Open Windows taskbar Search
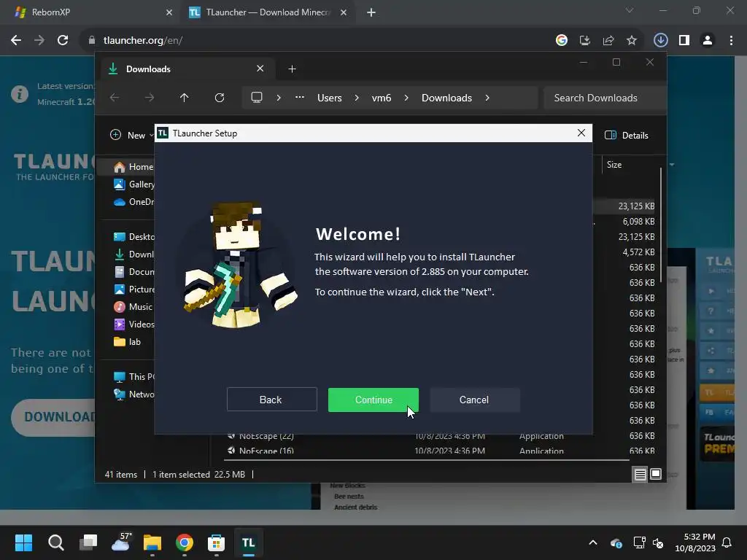 55,542
